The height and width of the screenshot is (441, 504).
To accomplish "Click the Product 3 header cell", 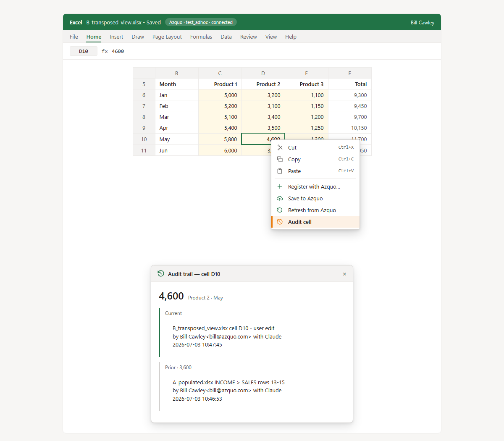I will [x=307, y=84].
